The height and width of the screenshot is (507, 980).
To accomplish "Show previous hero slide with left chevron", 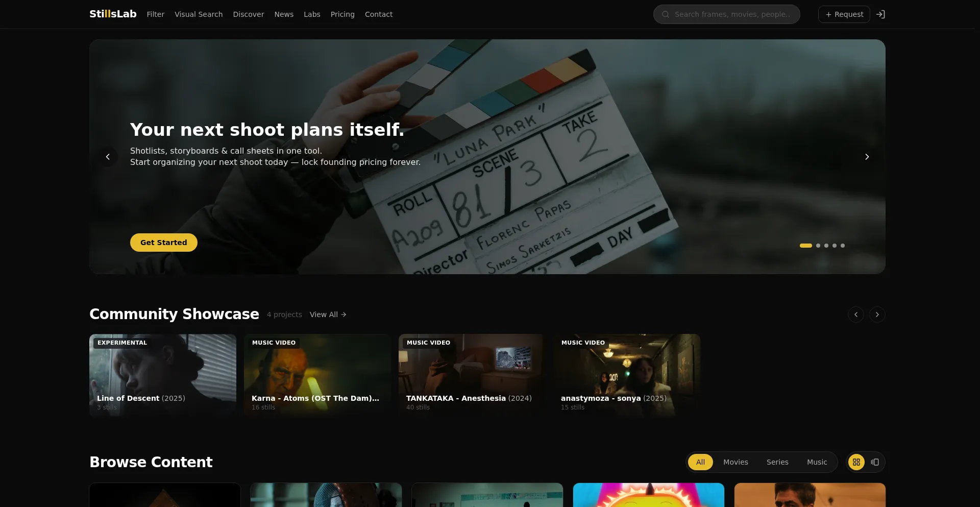I will click(x=108, y=157).
